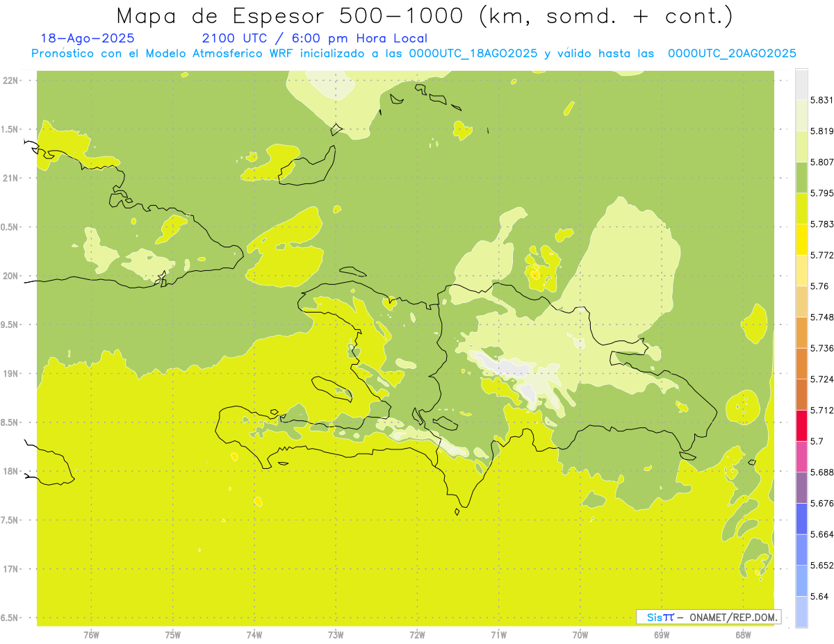Pick the orange legend swatch between 5.748 and 5.736
The height and width of the screenshot is (644, 834).
[x=801, y=333]
